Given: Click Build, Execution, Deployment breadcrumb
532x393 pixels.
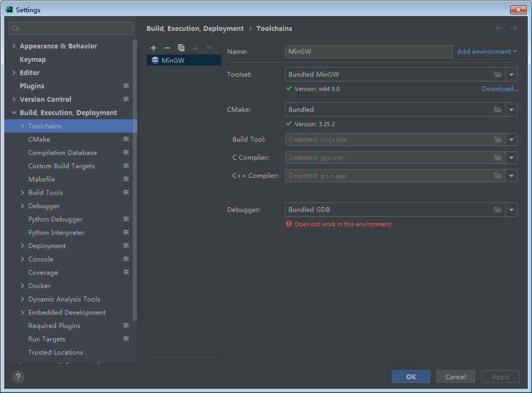Looking at the screenshot, I should coord(195,28).
